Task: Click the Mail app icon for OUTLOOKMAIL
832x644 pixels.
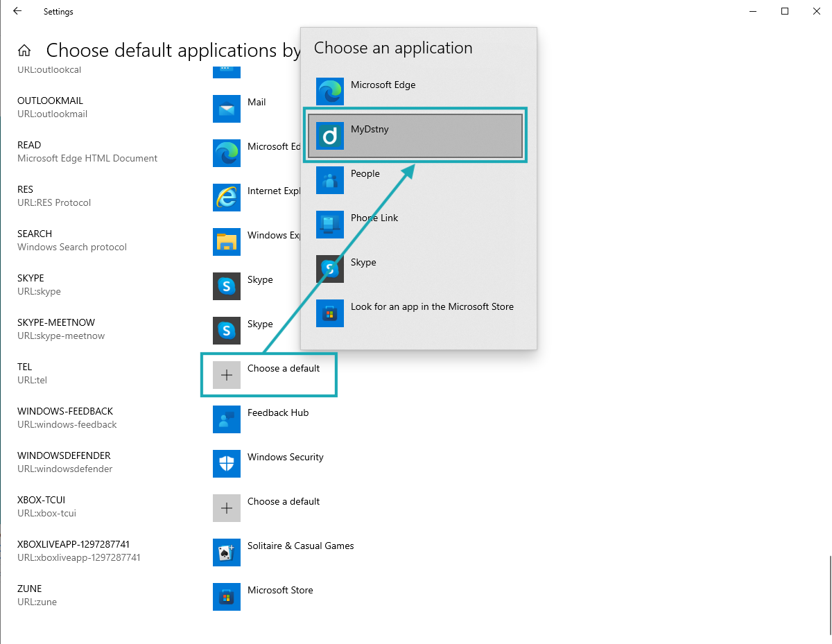Action: click(x=227, y=108)
